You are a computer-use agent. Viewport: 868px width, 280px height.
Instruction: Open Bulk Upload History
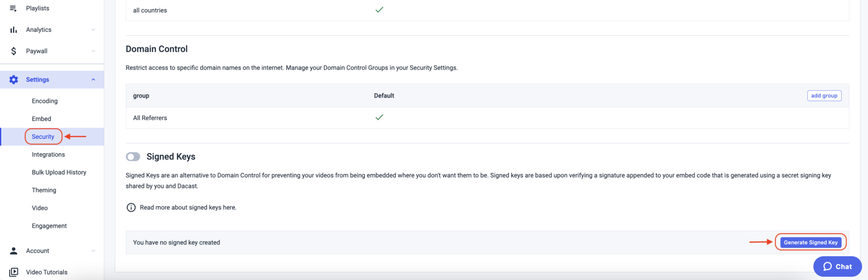[59, 172]
